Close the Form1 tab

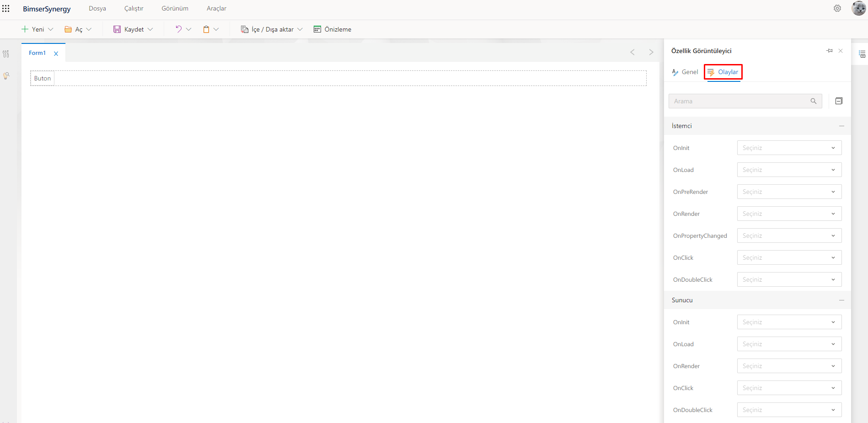[56, 54]
